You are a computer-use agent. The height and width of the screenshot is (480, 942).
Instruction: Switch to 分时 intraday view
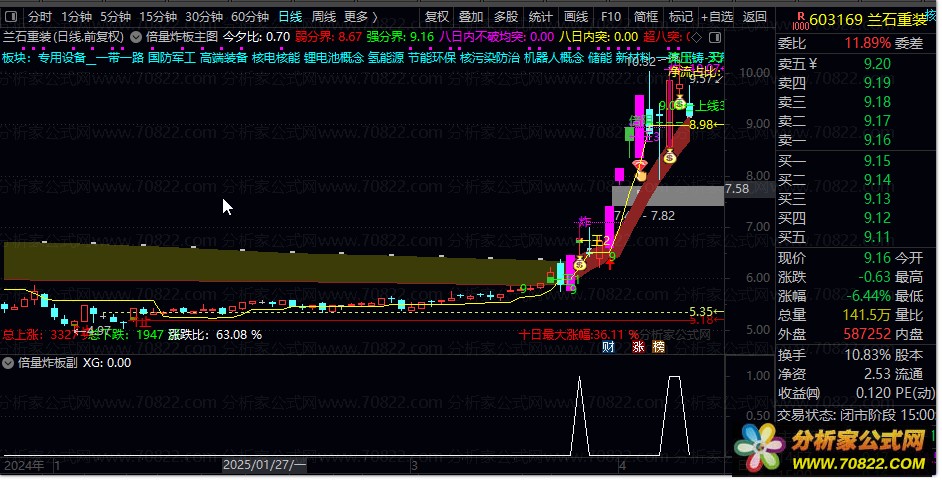[40, 17]
